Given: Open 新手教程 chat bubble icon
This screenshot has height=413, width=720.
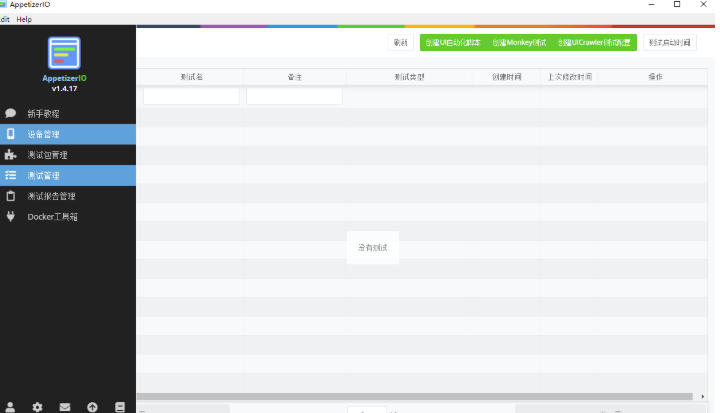Looking at the screenshot, I should click(x=11, y=114).
